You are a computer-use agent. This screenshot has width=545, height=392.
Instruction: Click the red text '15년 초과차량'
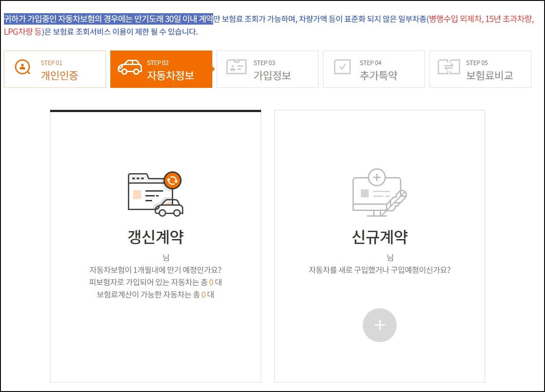(509, 19)
